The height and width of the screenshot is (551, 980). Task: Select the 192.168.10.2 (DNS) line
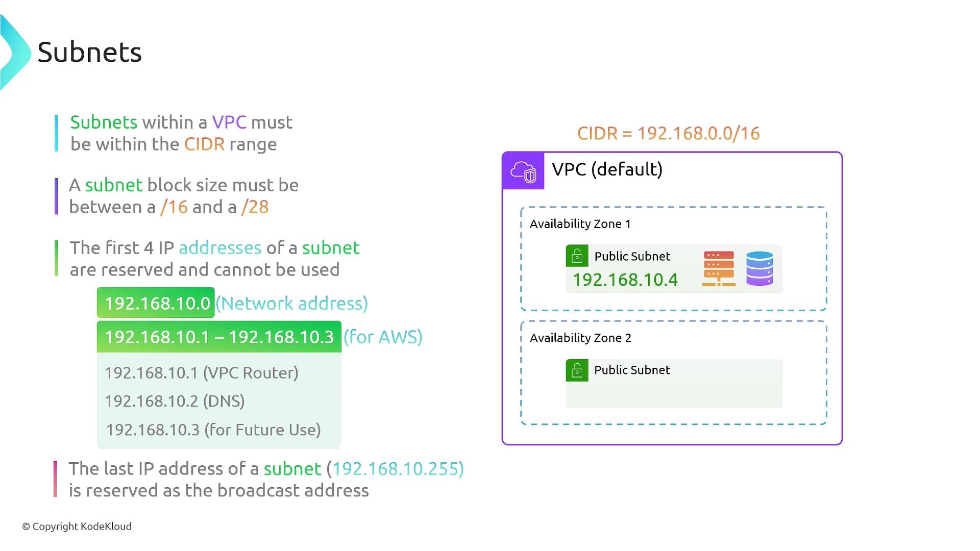click(x=175, y=402)
